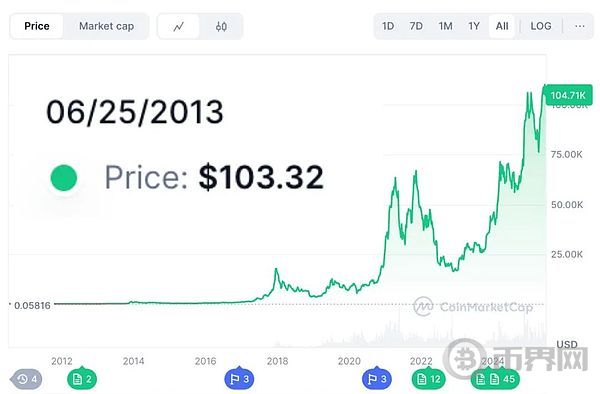600x394 pixels.
Task: Select the line chart icon
Action: pos(179,26)
